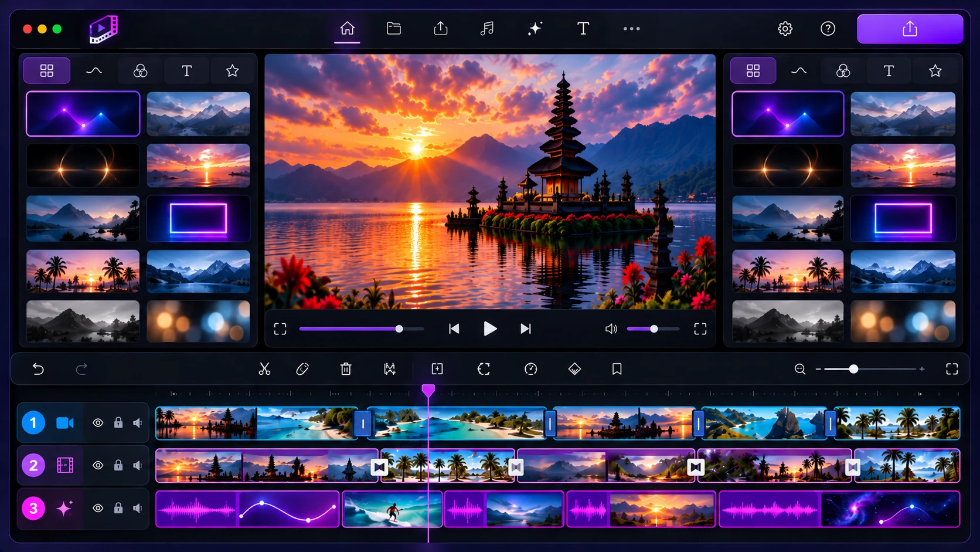Image resolution: width=980 pixels, height=552 pixels.
Task: Play the preview video
Action: [x=490, y=329]
